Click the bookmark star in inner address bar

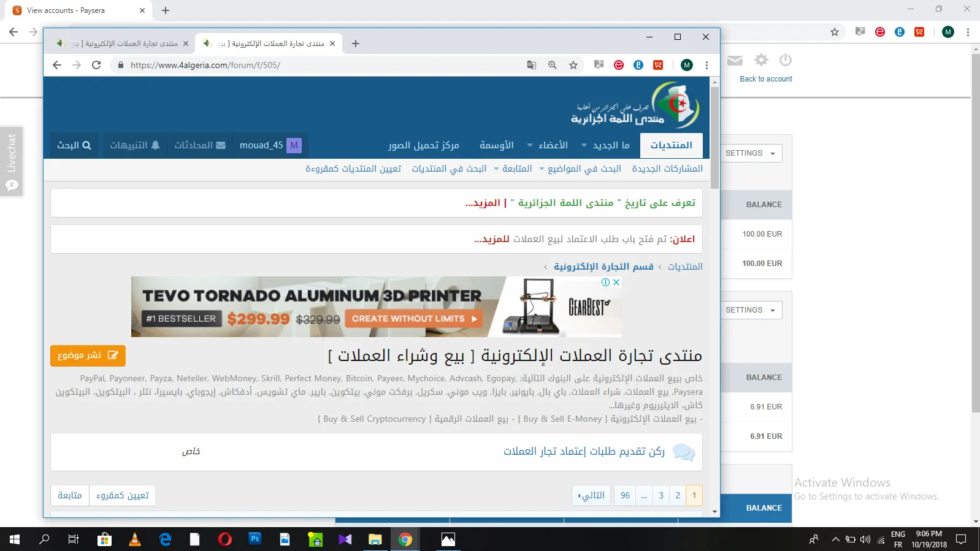[573, 65]
